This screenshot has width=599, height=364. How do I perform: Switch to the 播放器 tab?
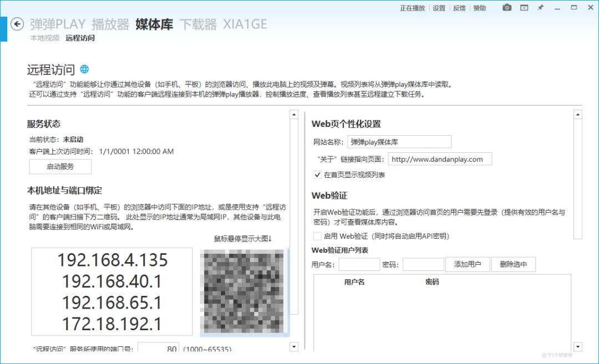point(110,24)
